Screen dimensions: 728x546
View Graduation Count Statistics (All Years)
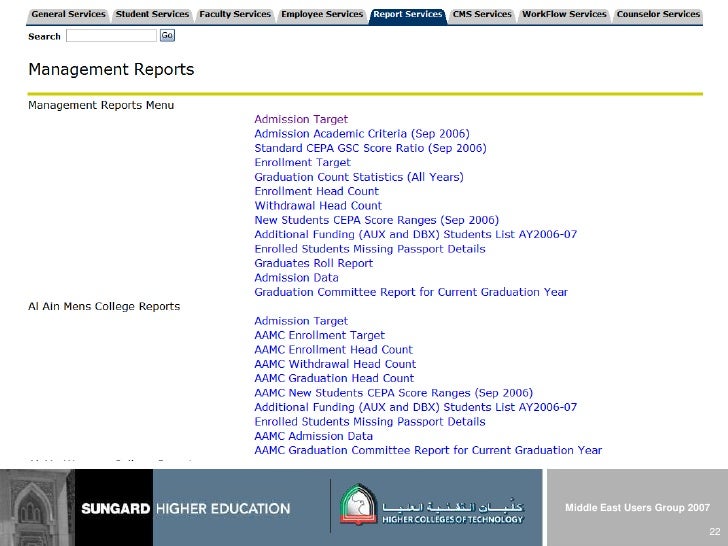click(x=358, y=177)
